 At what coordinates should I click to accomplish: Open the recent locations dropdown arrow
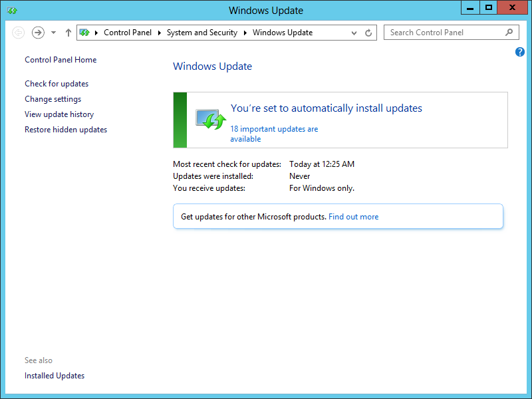[54, 33]
